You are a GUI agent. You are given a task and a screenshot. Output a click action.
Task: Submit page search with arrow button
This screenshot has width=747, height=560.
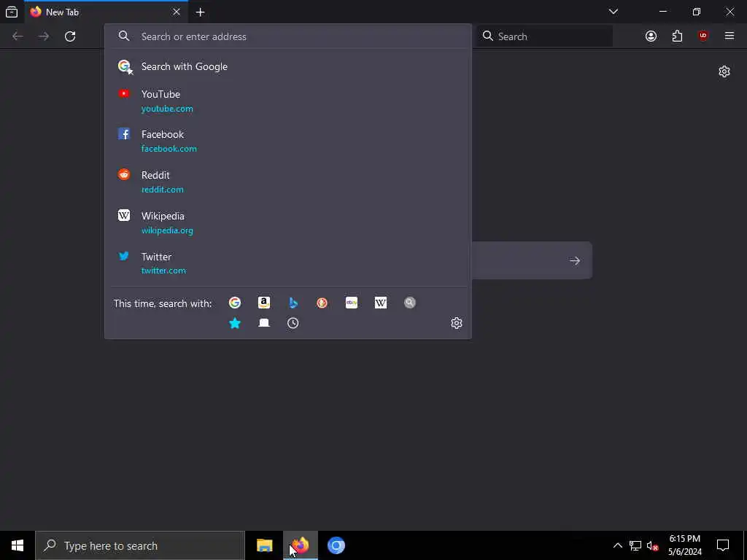tap(575, 260)
